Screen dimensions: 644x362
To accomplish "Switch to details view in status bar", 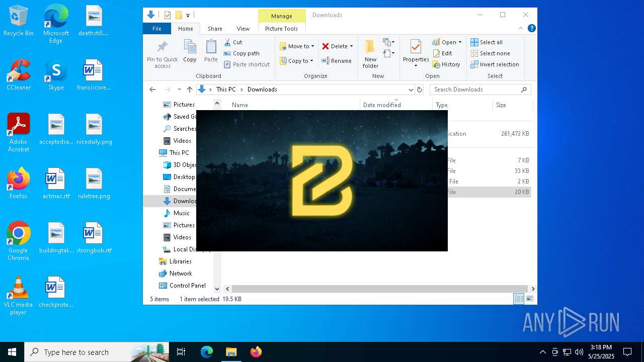I will pos(519,299).
